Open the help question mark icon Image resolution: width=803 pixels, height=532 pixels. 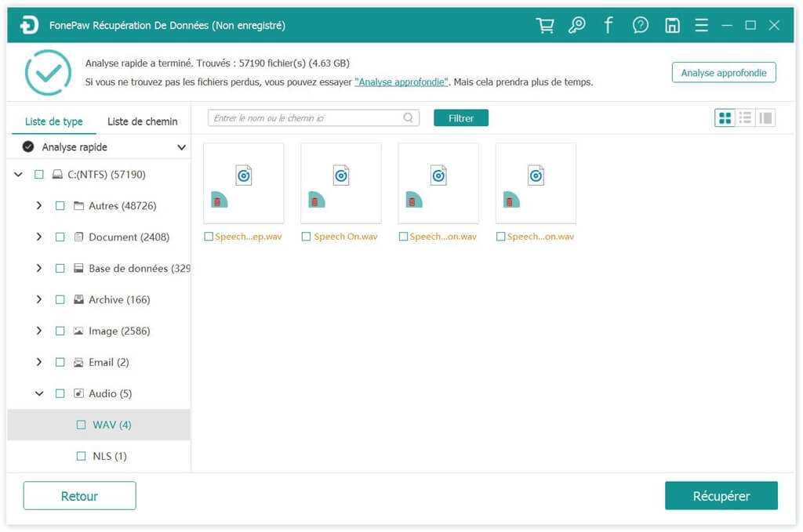pyautogui.click(x=640, y=25)
